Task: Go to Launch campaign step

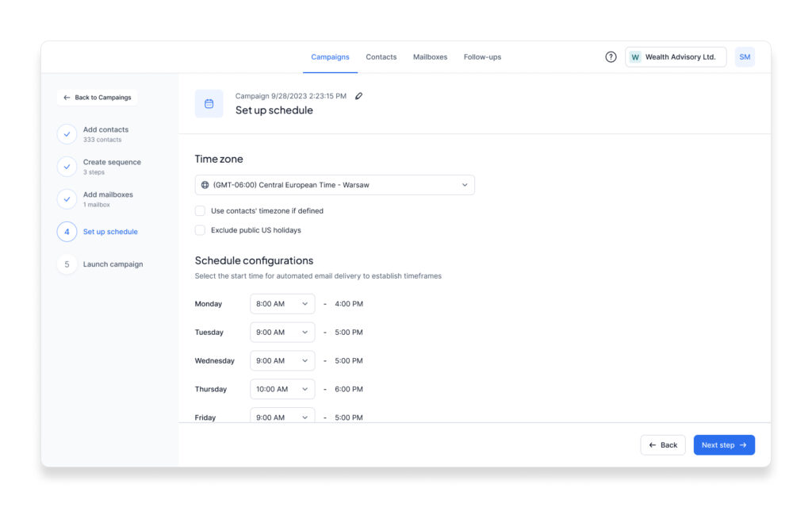Action: pyautogui.click(x=113, y=264)
